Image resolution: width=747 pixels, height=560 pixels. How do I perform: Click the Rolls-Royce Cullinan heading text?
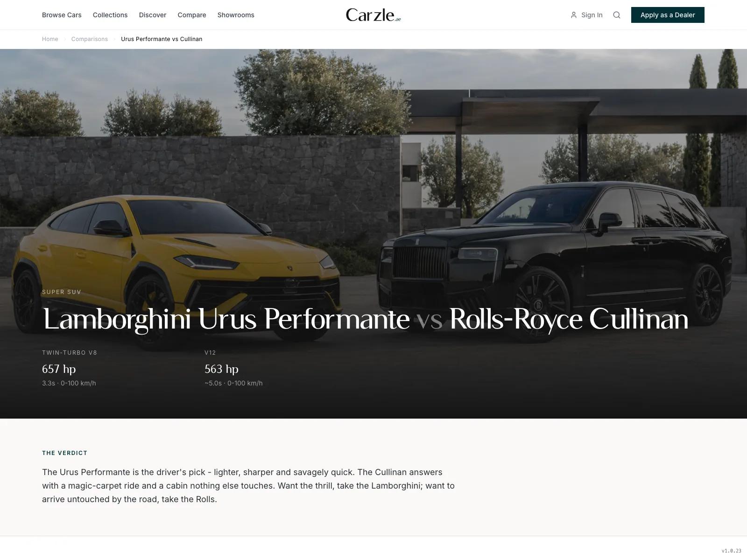coord(569,320)
